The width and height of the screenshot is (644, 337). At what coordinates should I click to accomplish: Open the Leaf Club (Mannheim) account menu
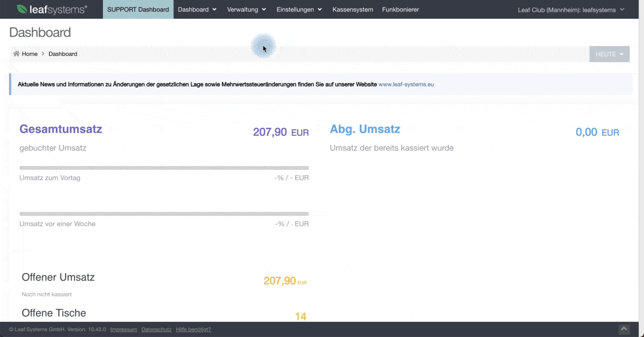pyautogui.click(x=571, y=9)
